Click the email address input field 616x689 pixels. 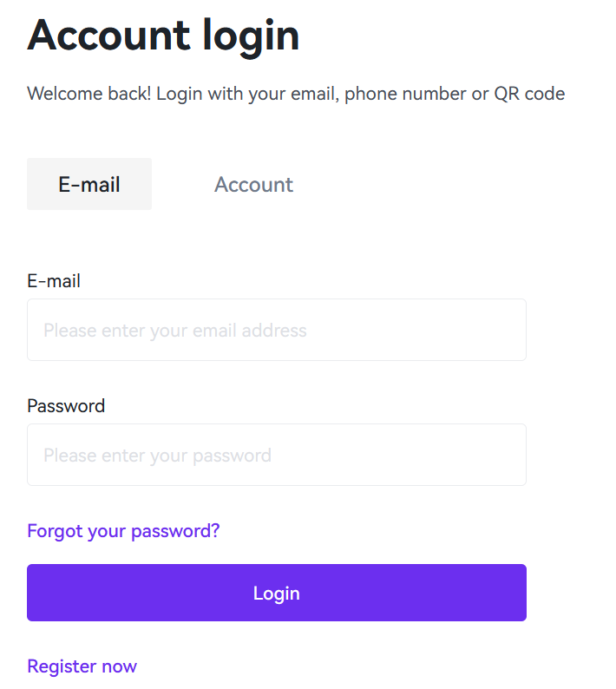click(276, 330)
